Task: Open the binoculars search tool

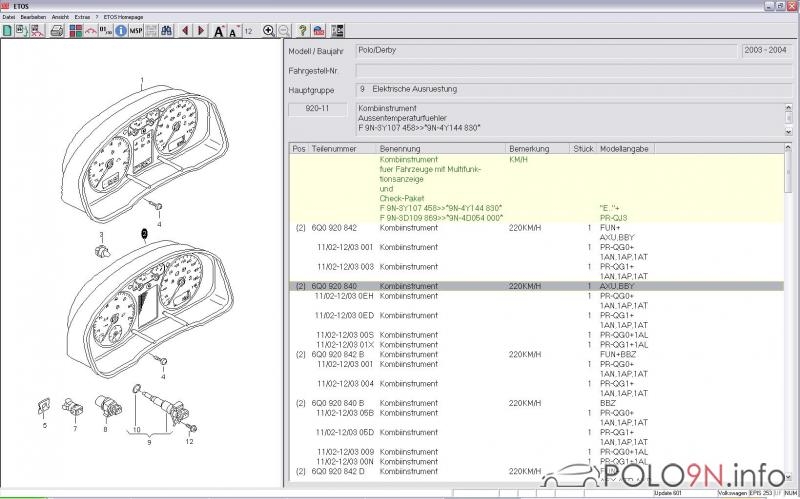Action: coord(166,31)
